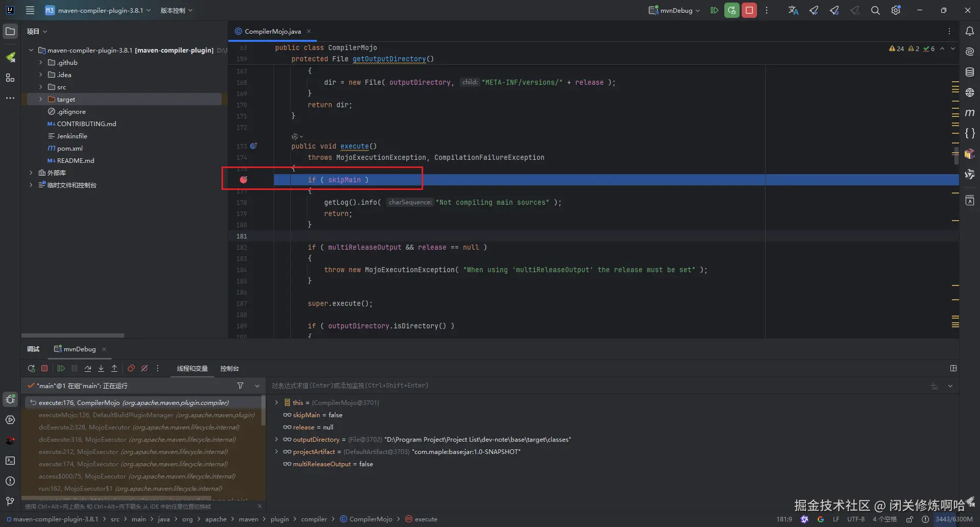Open the 版本控制 menu
The width and height of the screenshot is (980, 527).
tap(176, 10)
